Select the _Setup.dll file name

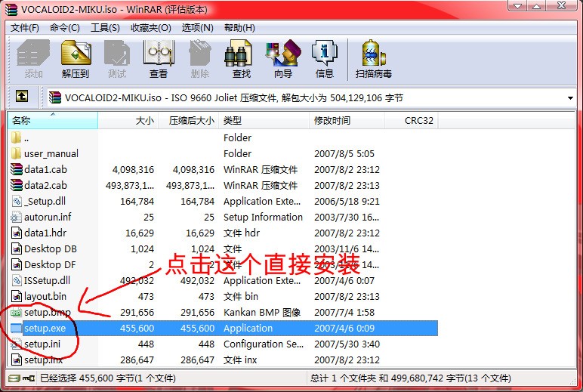click(45, 201)
